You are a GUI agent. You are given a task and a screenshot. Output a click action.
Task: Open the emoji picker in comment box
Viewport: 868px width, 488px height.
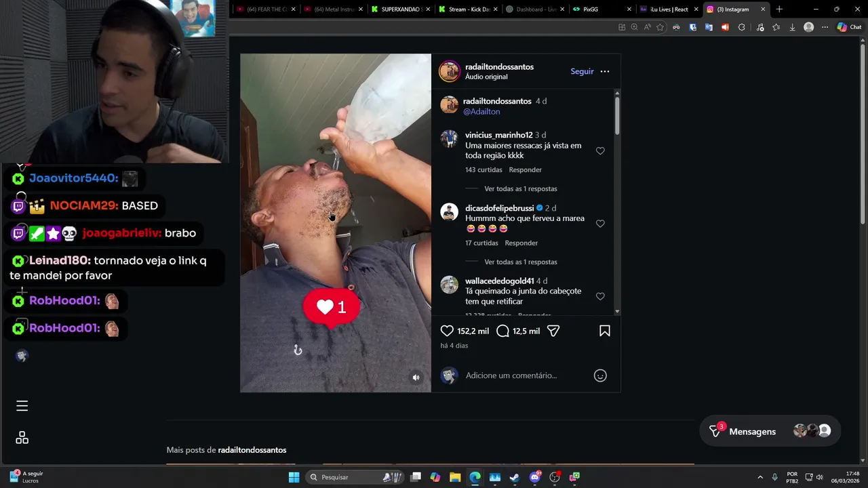pos(600,375)
